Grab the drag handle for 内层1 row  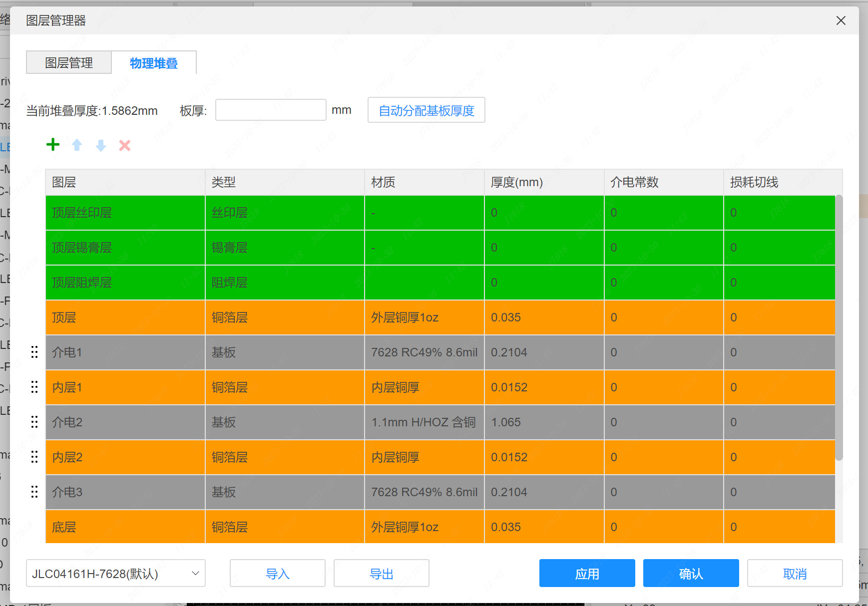tap(34, 387)
